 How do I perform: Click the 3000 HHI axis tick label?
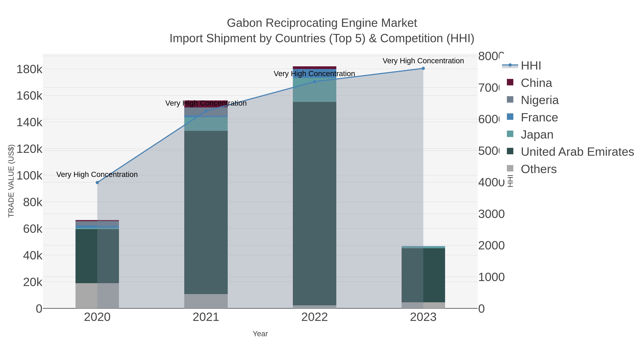(492, 214)
